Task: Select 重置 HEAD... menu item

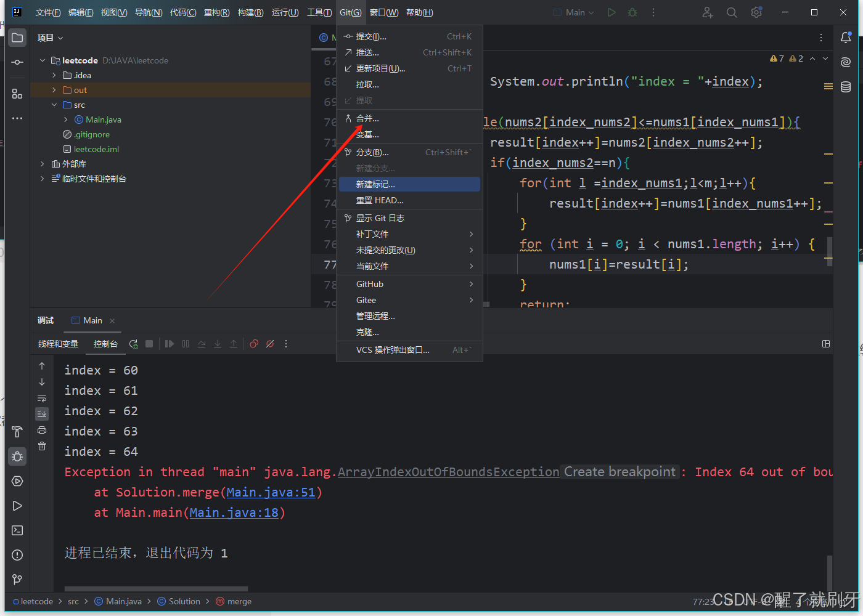Action: point(409,200)
